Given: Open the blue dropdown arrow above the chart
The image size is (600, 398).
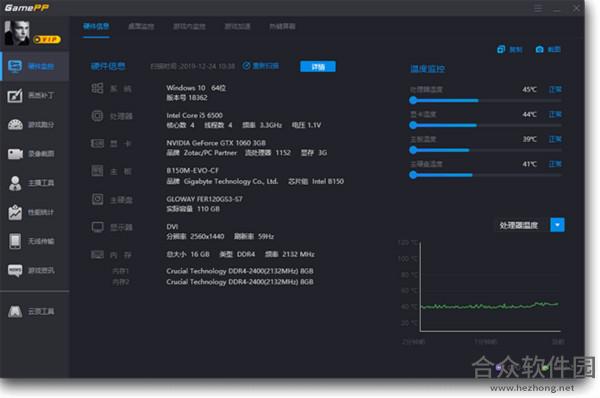Looking at the screenshot, I should coord(558,225).
